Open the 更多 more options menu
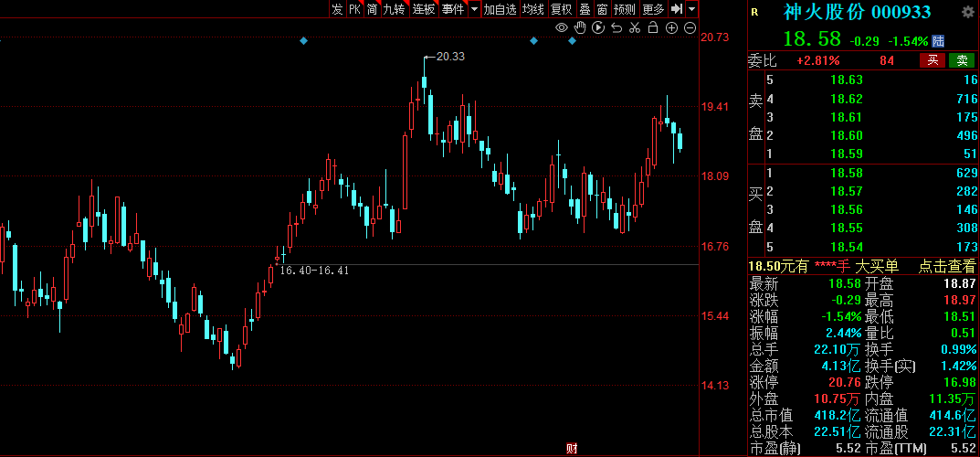The image size is (980, 457). [654, 9]
